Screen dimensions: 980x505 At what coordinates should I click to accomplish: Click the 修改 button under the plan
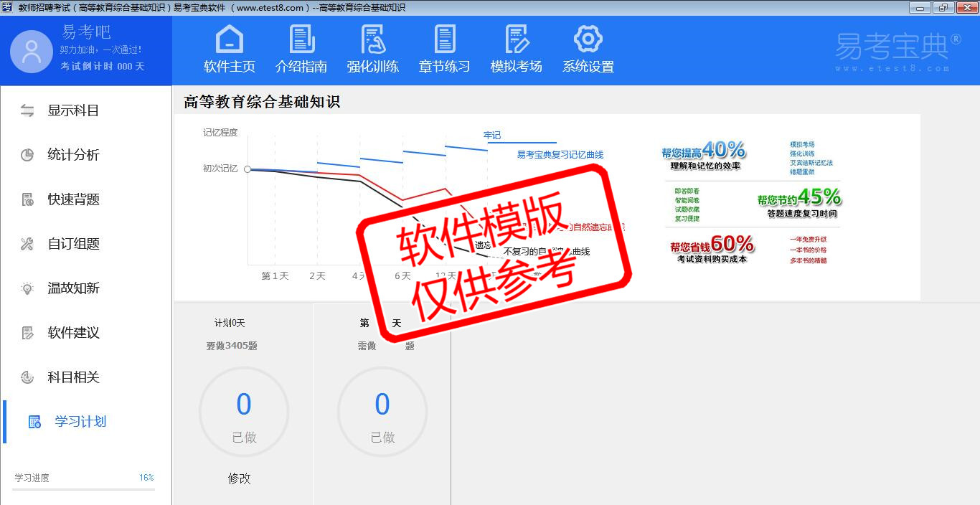[240, 478]
